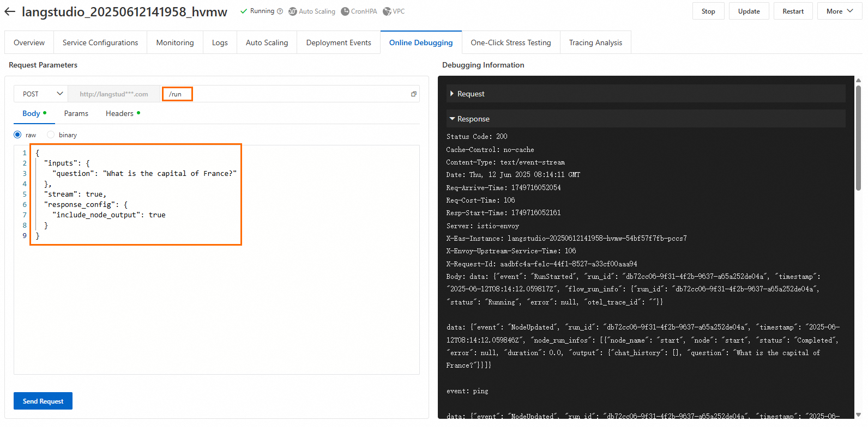Go back using the left arrow icon
This screenshot has width=868, height=427.
click(10, 11)
